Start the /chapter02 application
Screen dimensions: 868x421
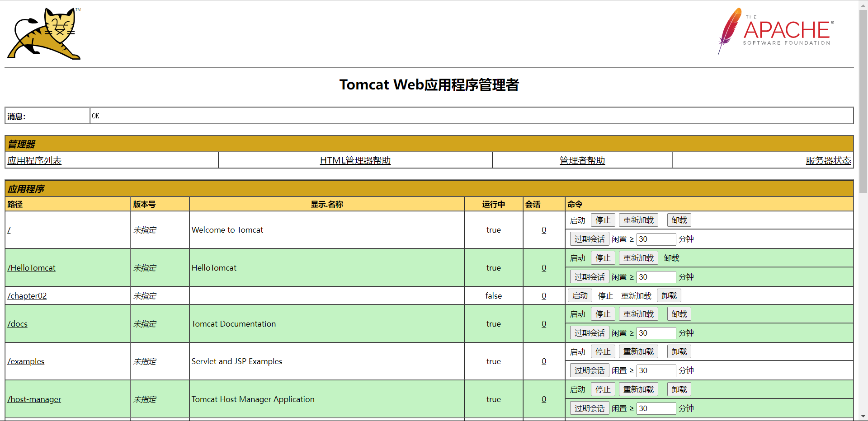click(x=580, y=295)
